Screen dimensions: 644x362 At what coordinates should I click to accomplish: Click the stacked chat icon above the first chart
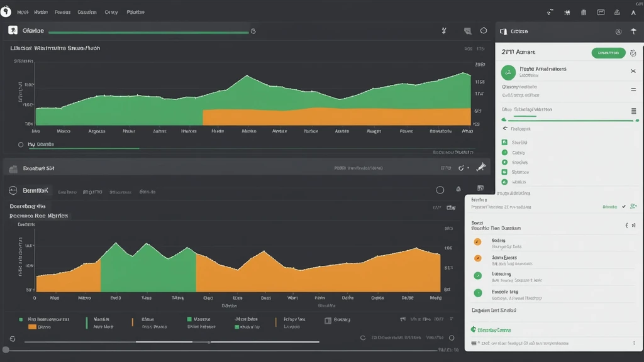coord(467,31)
